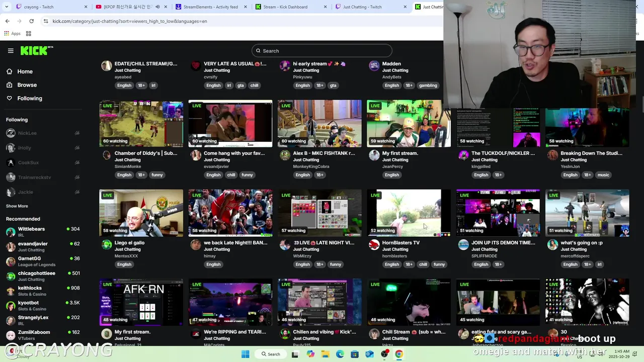Open the Chrome Apps shortcut
The height and width of the screenshot is (362, 644).
(x=12, y=34)
